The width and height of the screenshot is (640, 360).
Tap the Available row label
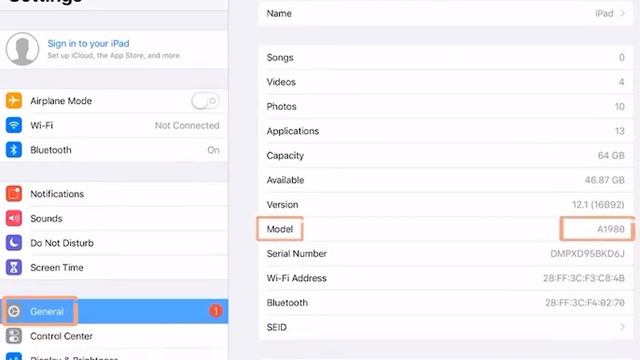coord(285,180)
